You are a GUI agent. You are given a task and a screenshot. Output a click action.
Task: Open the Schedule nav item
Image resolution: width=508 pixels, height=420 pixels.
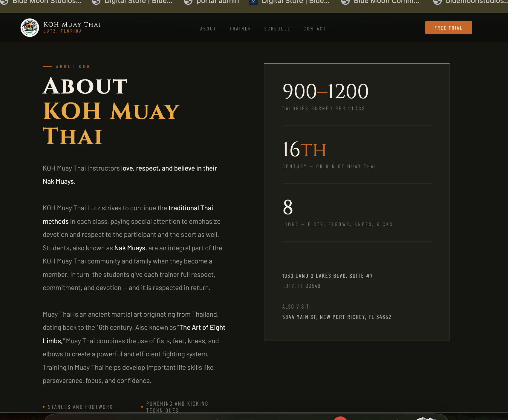[x=277, y=29]
